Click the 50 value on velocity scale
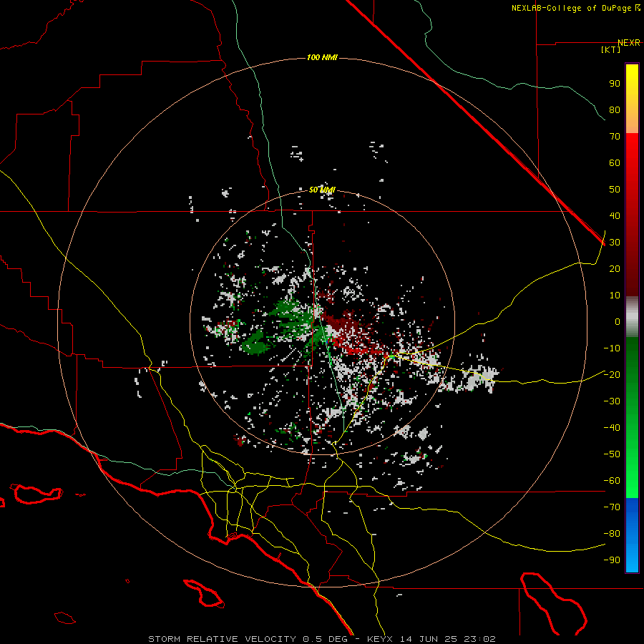 tap(615, 190)
